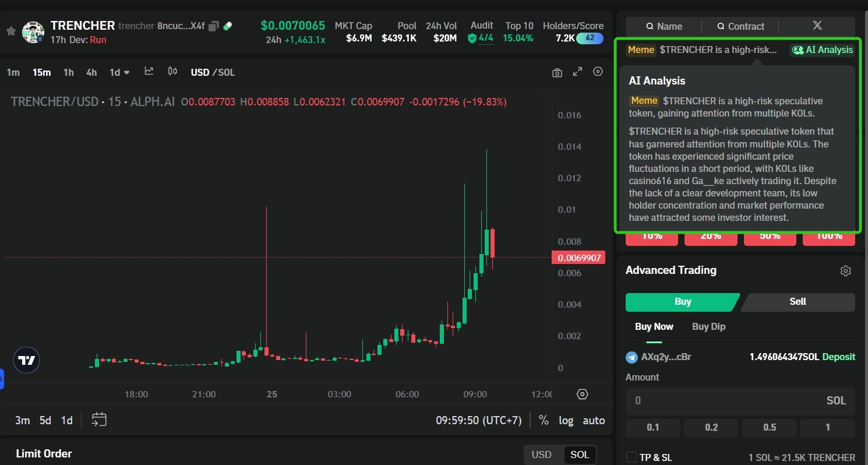Switch the Limit Order currency to USD

[x=541, y=455]
